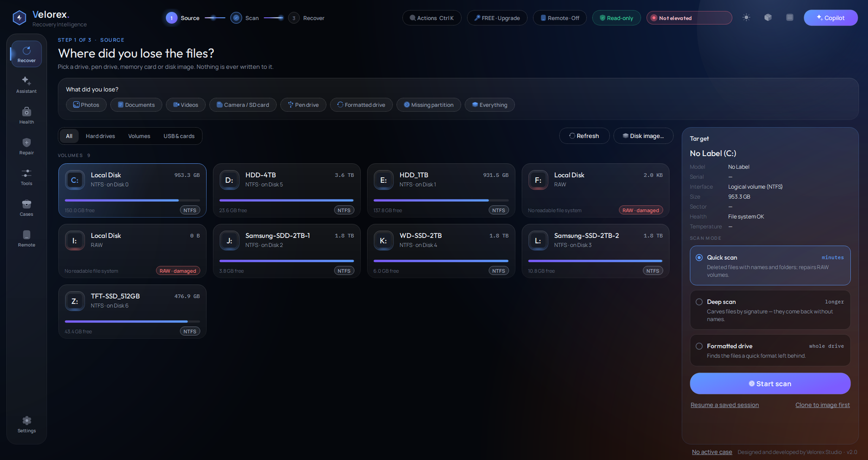
Task: Click the Start scan button
Action: point(770,384)
